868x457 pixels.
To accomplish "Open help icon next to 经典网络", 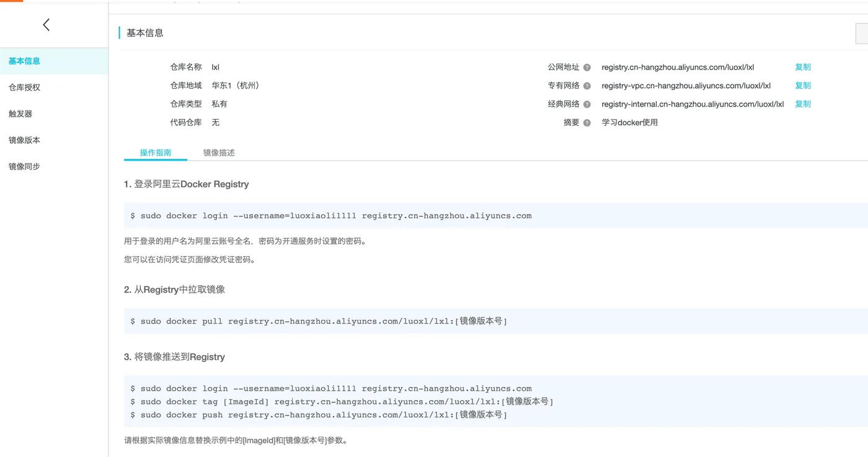I will coord(587,104).
